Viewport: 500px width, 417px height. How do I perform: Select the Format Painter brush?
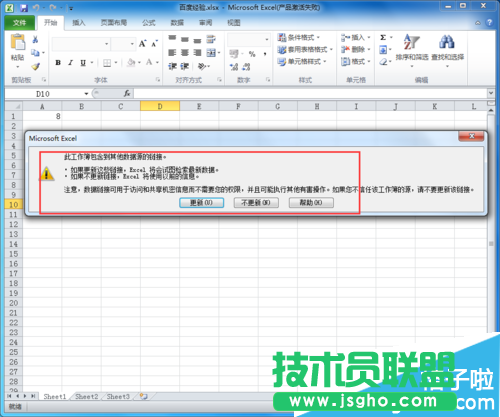point(36,66)
